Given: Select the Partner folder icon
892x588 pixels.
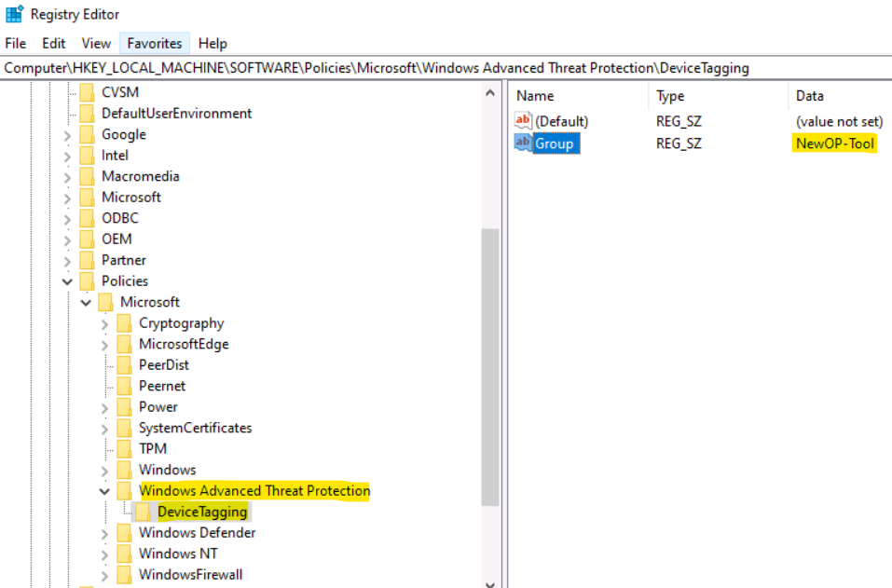Looking at the screenshot, I should pyautogui.click(x=87, y=260).
